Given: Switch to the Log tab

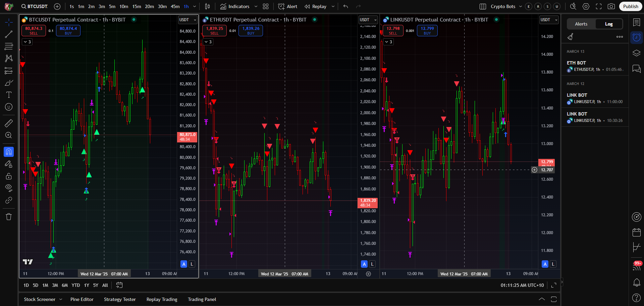Looking at the screenshot, I should pos(609,24).
